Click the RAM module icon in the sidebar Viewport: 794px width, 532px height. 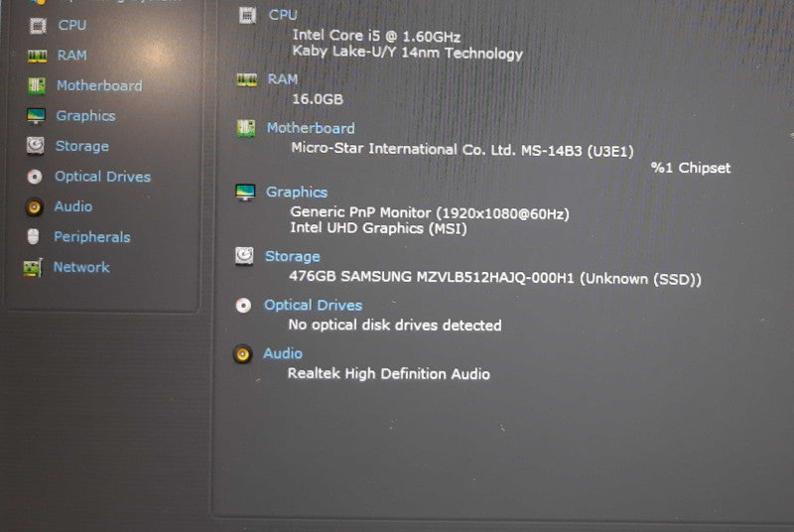[x=37, y=56]
